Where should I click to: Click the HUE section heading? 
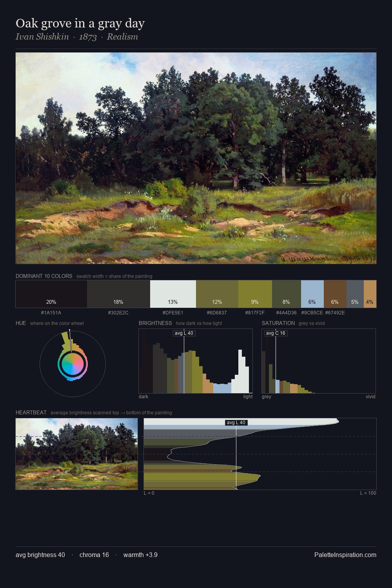tap(21, 323)
